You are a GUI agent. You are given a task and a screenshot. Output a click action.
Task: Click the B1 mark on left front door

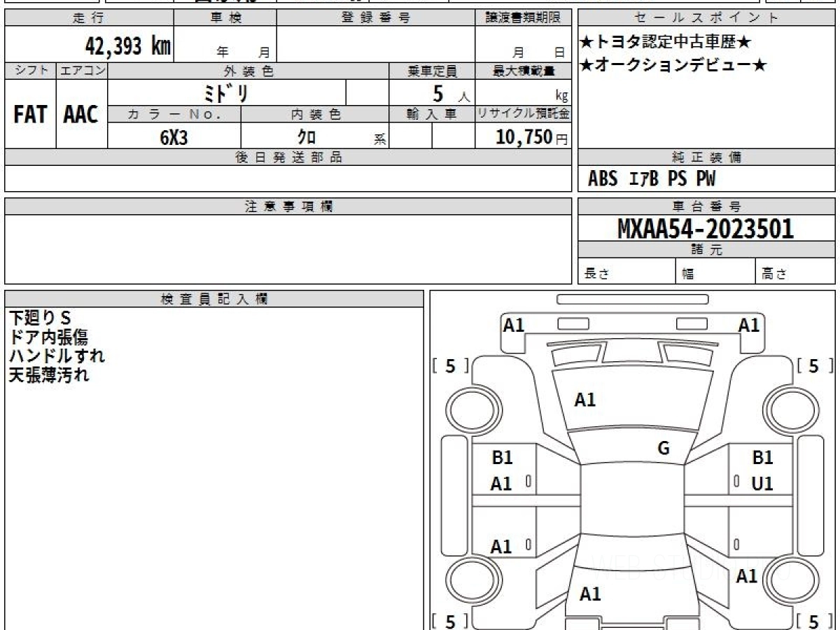click(x=503, y=458)
